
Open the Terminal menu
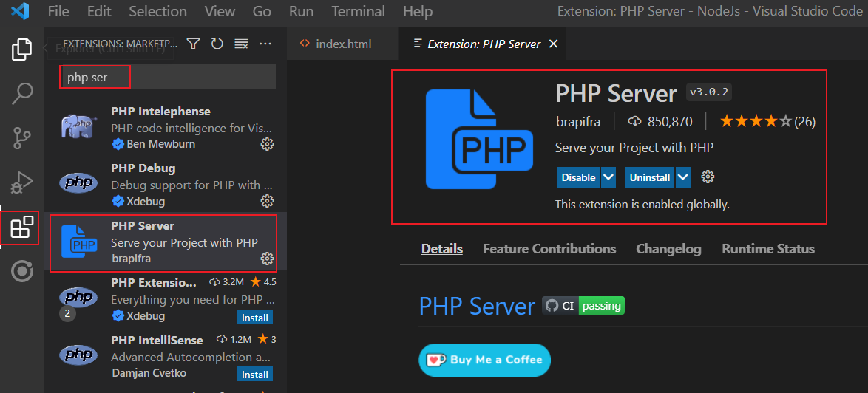[x=358, y=11]
